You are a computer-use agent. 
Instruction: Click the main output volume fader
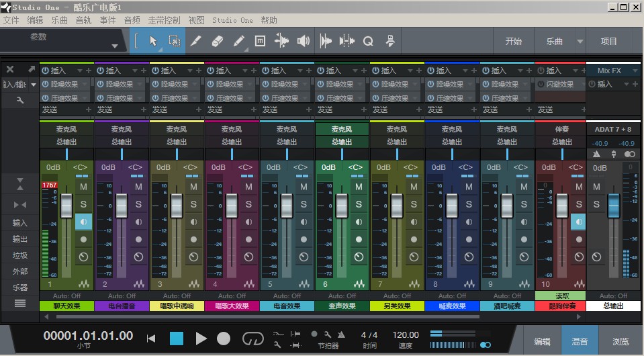(614, 205)
